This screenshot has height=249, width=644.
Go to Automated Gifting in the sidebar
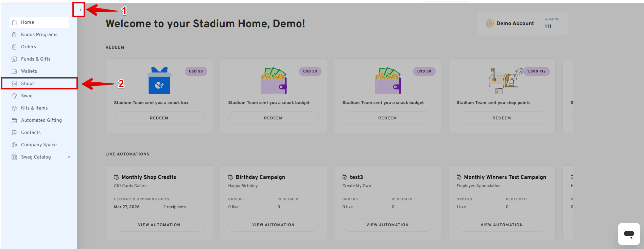point(41,120)
